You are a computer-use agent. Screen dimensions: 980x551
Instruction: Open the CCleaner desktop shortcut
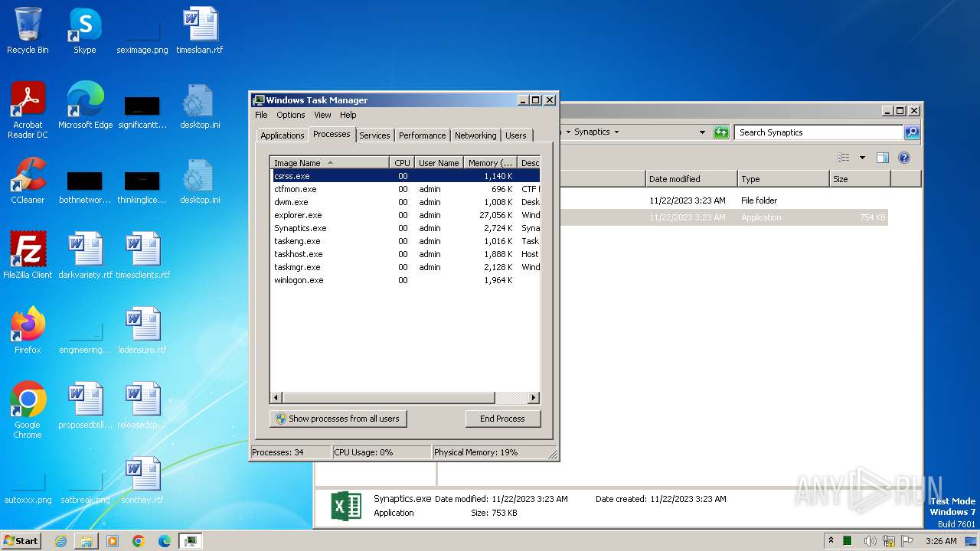[x=28, y=181]
